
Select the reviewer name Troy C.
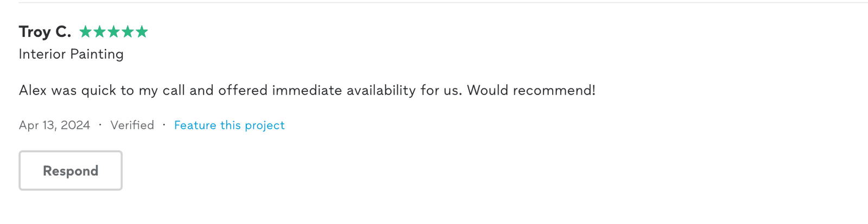tap(45, 32)
